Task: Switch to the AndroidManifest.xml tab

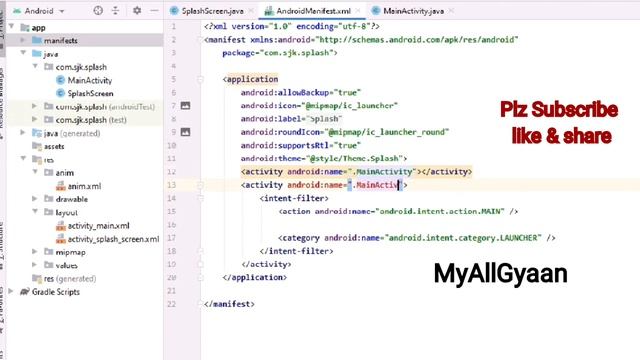Action: coord(313,11)
